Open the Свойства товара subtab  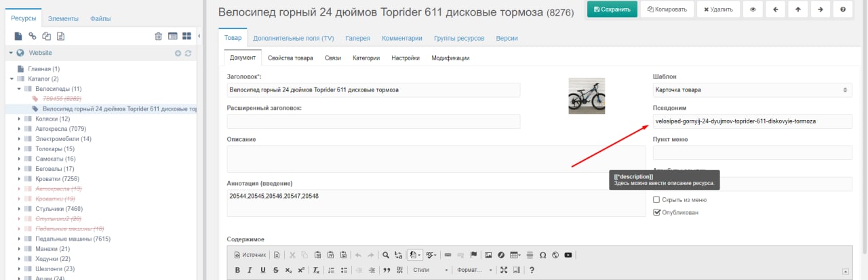point(290,58)
